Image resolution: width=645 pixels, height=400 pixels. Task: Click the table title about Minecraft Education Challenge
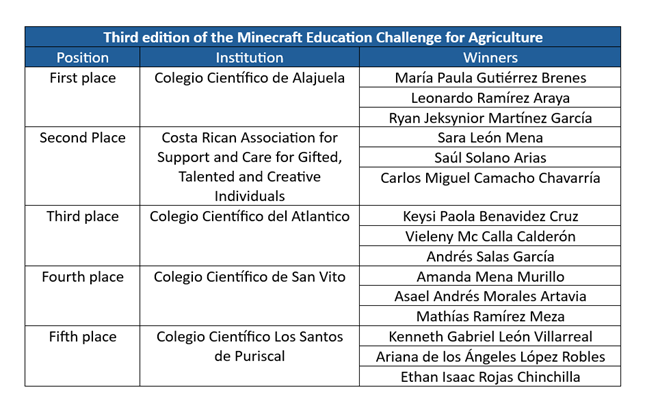tap(323, 37)
